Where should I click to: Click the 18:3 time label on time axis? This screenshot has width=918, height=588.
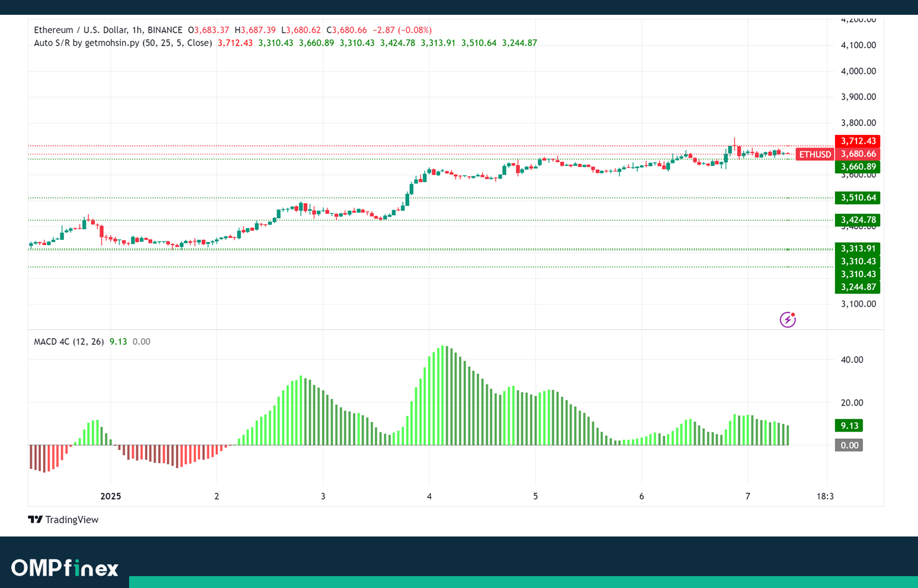click(825, 496)
